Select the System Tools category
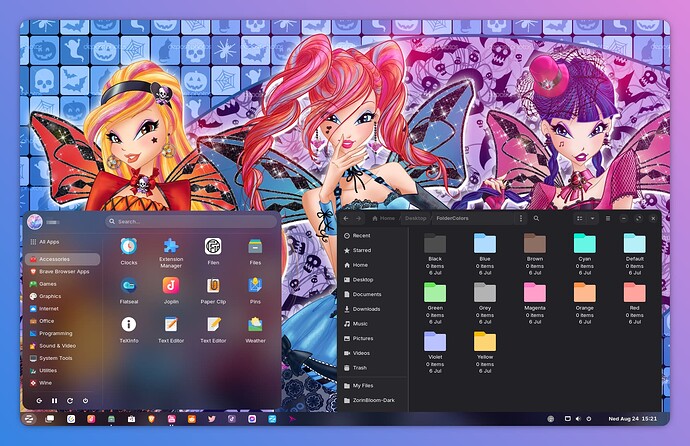The image size is (690, 446). [62, 358]
